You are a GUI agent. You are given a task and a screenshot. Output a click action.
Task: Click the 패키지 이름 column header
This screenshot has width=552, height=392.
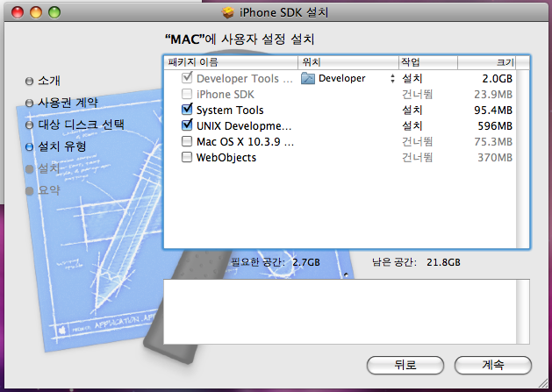coord(231,62)
